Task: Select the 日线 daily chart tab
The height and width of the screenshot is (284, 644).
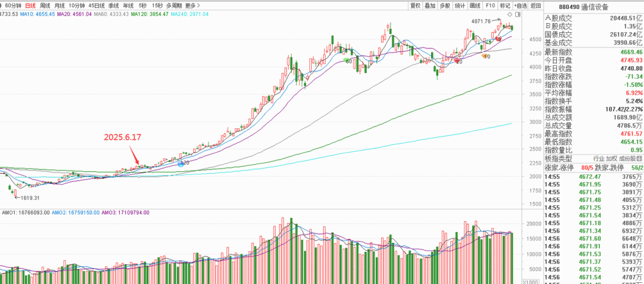Action: [30, 6]
